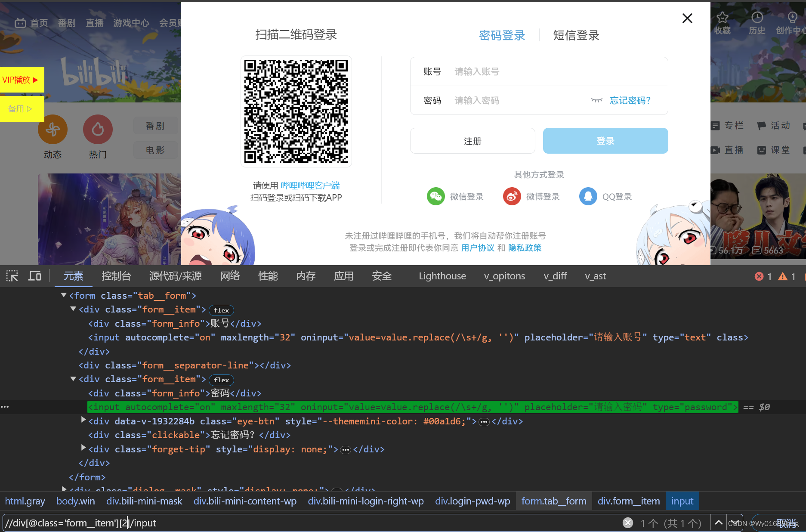This screenshot has width=806, height=532.
Task: Click the 课堂 icon
Action: pyautogui.click(x=761, y=150)
